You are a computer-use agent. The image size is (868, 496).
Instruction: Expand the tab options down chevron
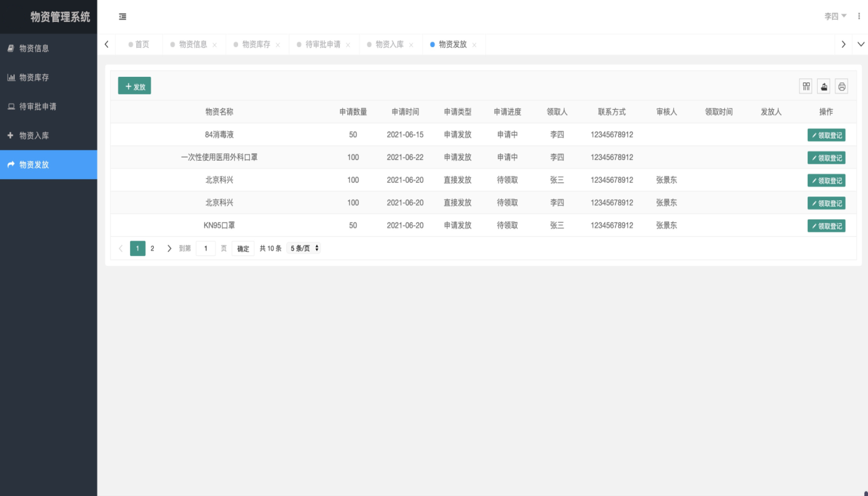click(860, 45)
